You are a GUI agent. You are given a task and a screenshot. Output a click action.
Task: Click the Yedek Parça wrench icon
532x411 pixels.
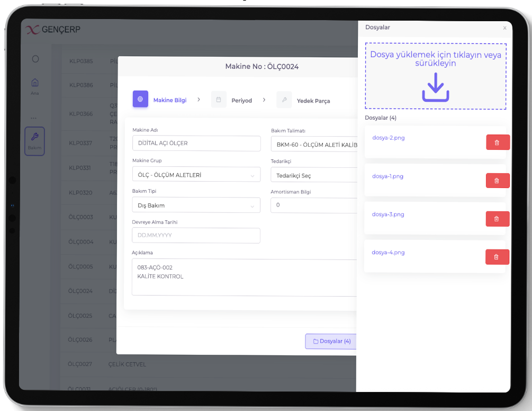(284, 100)
